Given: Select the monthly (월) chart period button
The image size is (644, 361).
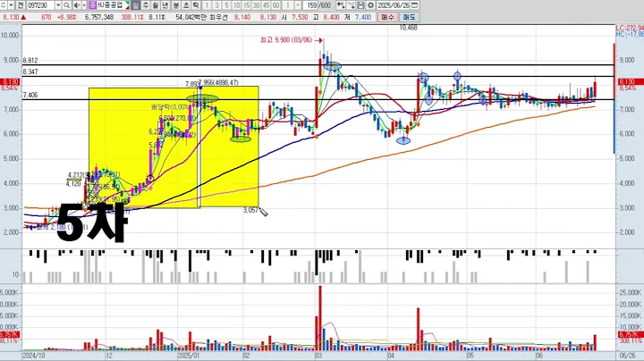Looking at the screenshot, I should coord(156,5).
